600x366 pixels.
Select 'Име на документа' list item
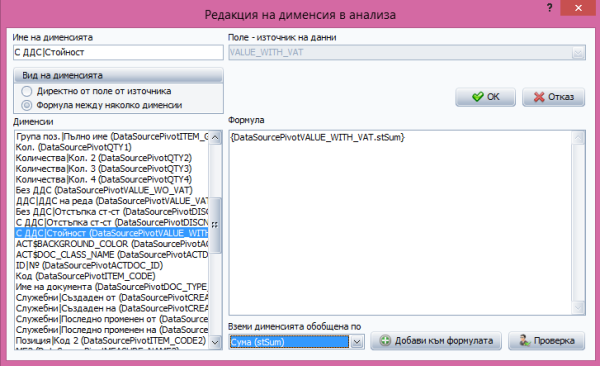pos(112,287)
